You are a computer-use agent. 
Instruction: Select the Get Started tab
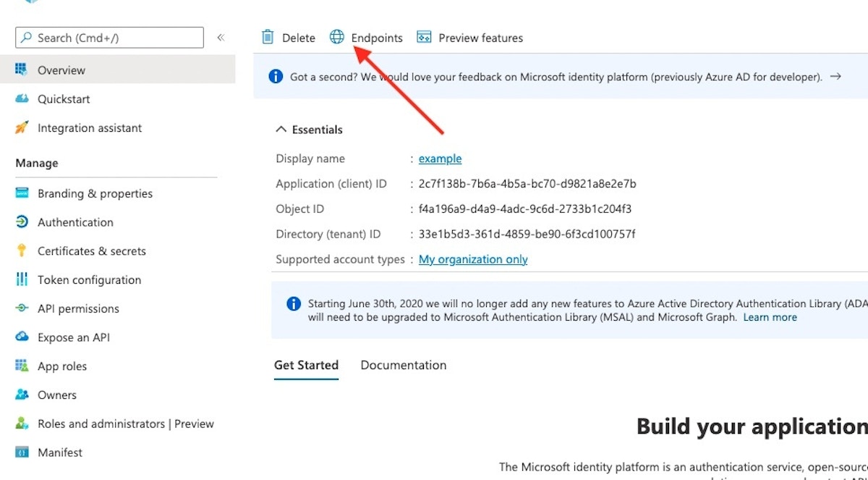pos(306,365)
